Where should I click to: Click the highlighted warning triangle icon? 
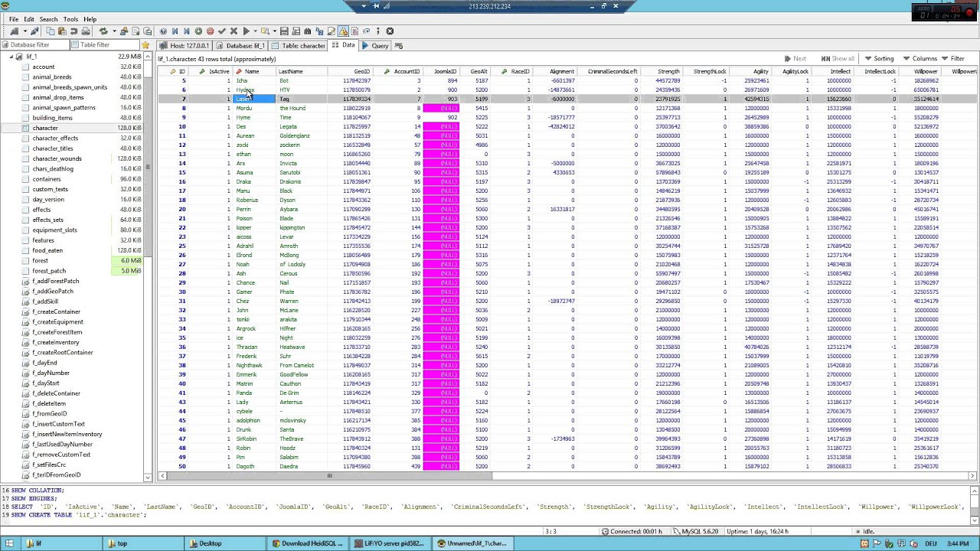click(343, 31)
